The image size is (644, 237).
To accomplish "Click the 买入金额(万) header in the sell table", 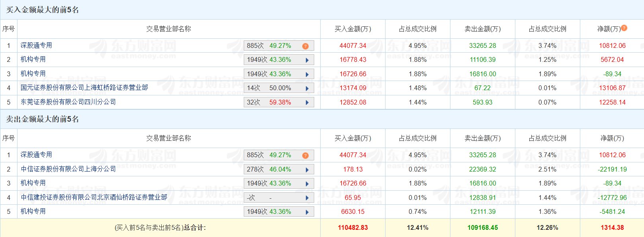I will [352, 138].
